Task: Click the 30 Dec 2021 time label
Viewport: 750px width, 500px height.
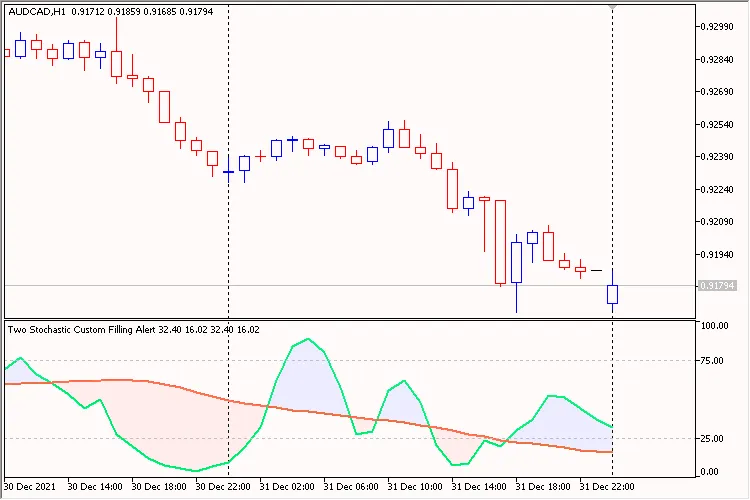Action: [x=30, y=487]
